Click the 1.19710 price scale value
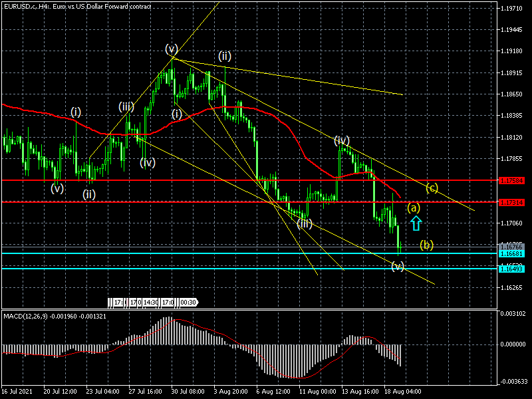Image resolution: width=532 pixels, height=399 pixels. pos(511,8)
